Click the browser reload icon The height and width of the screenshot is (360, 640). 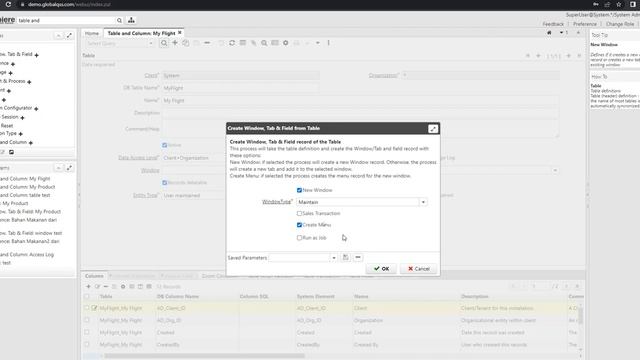pyautogui.click(x=8, y=4)
